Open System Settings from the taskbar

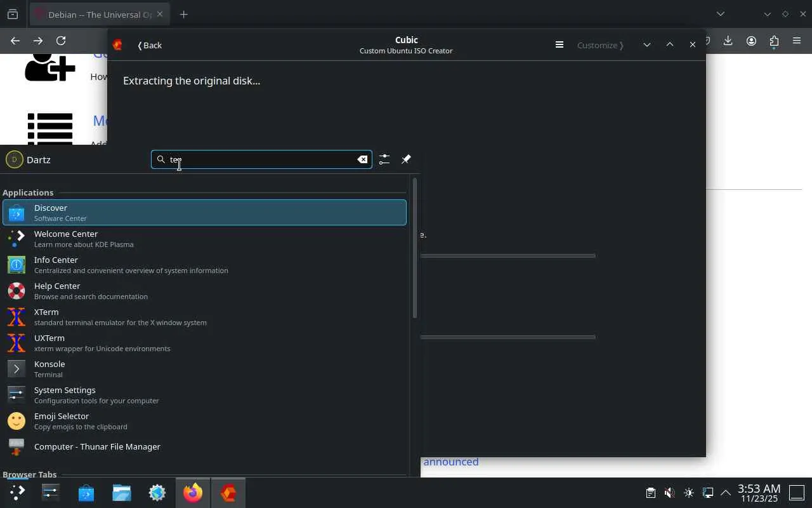point(51,492)
